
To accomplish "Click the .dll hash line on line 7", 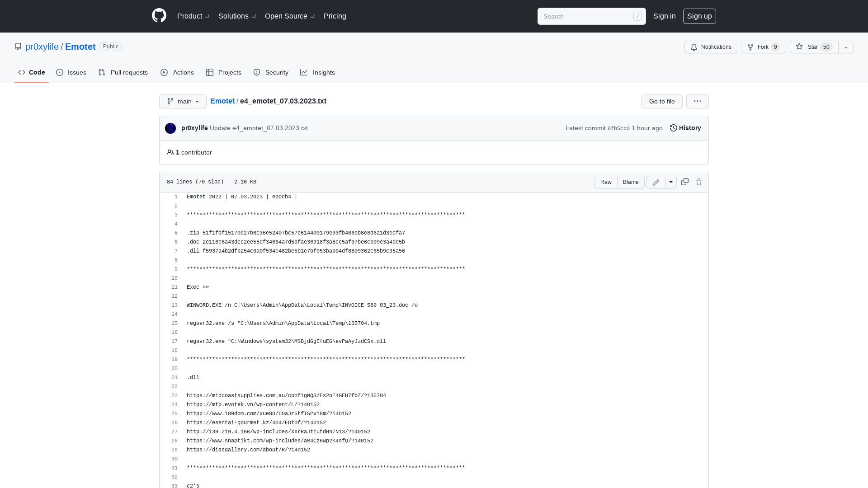I will pos(296,251).
